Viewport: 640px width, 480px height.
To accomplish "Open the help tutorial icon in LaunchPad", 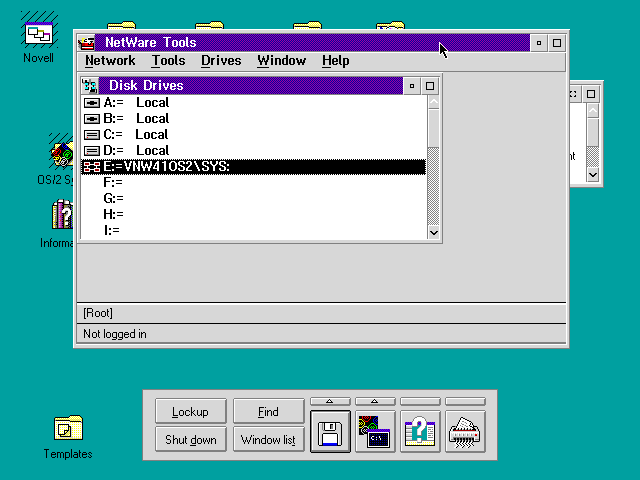I will (x=420, y=432).
